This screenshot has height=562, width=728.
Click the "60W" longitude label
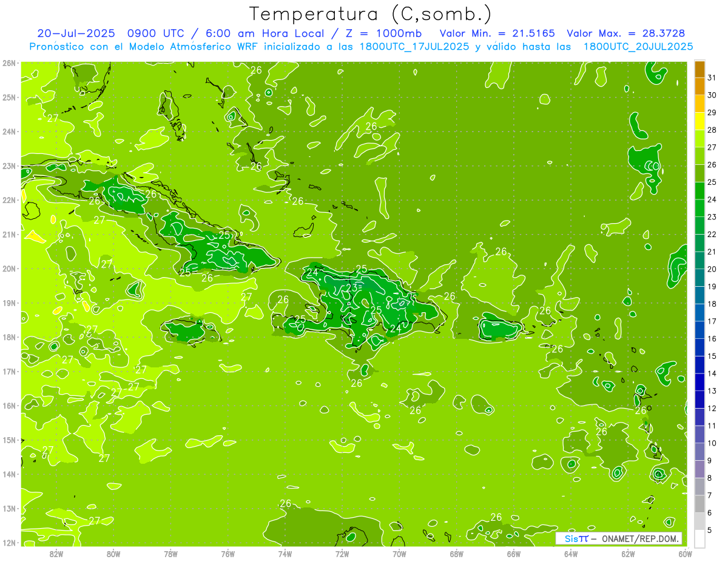[686, 554]
